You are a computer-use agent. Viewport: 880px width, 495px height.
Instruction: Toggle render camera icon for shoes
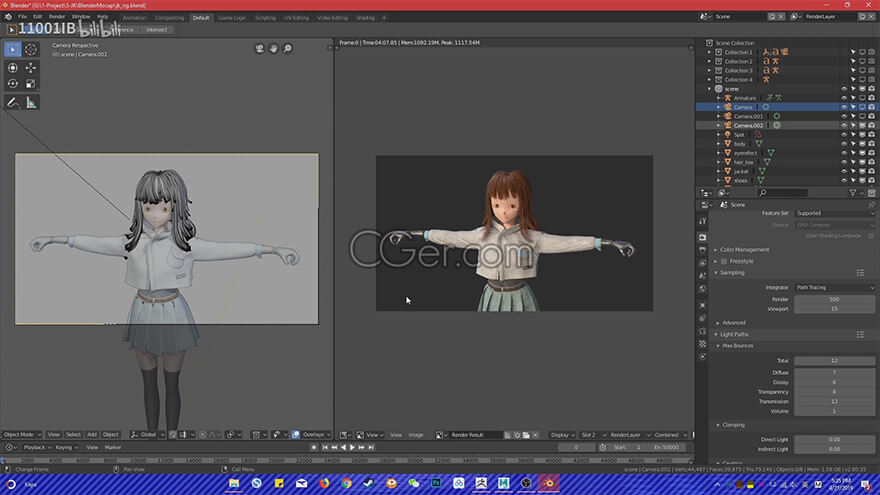tap(872, 181)
